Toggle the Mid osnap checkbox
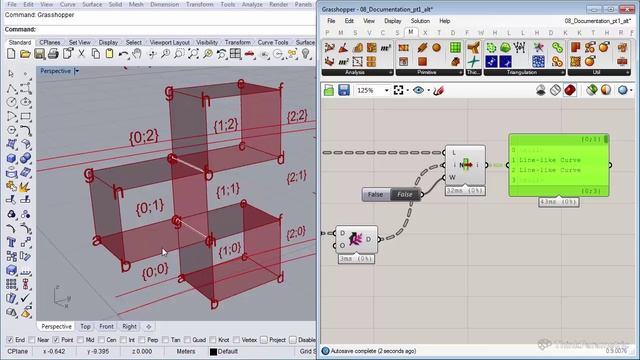The height and width of the screenshot is (360, 640). [80, 340]
